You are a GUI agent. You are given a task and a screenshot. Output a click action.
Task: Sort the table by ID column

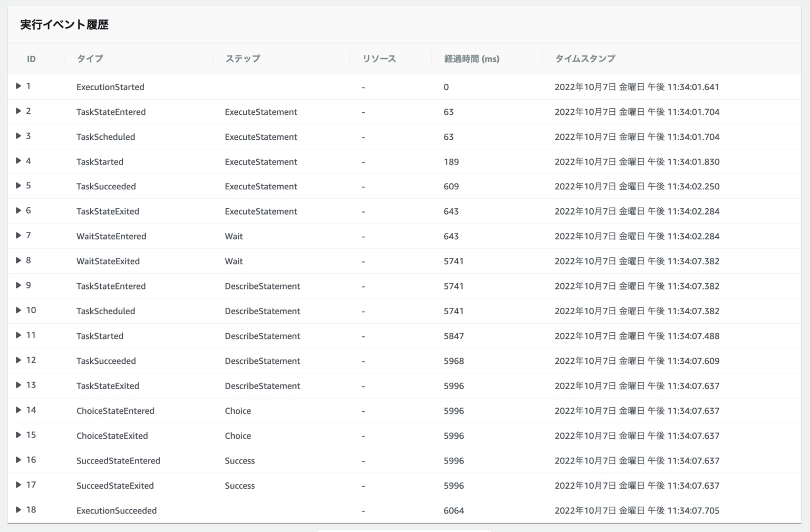[31, 59]
